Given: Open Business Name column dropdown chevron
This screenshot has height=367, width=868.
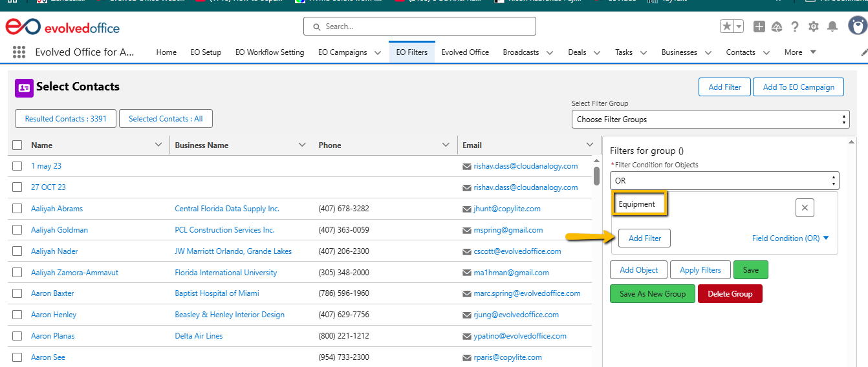Looking at the screenshot, I should click(x=302, y=145).
